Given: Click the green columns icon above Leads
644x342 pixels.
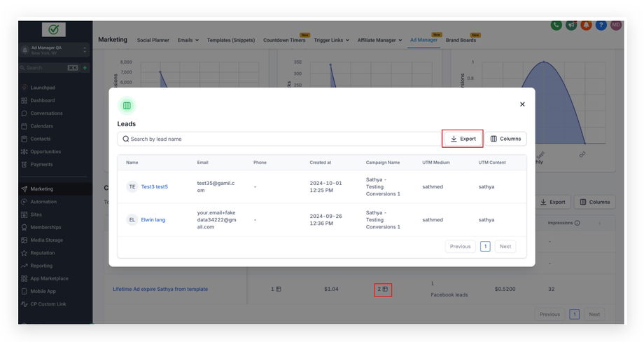Looking at the screenshot, I should (x=127, y=106).
